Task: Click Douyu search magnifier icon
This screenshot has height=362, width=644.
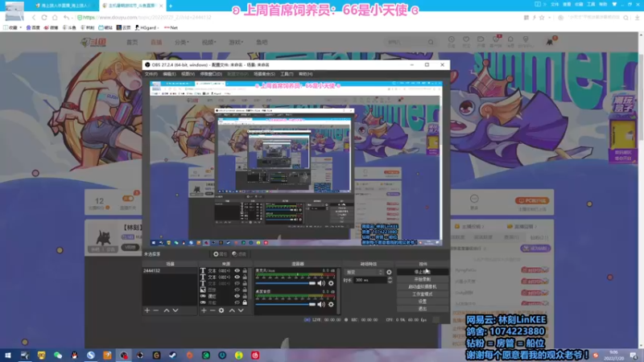Action: [431, 42]
